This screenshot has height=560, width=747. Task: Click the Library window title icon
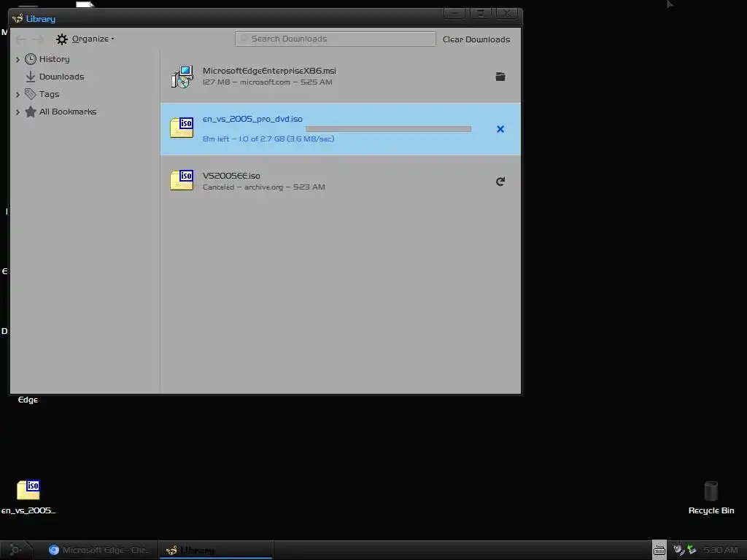18,18
